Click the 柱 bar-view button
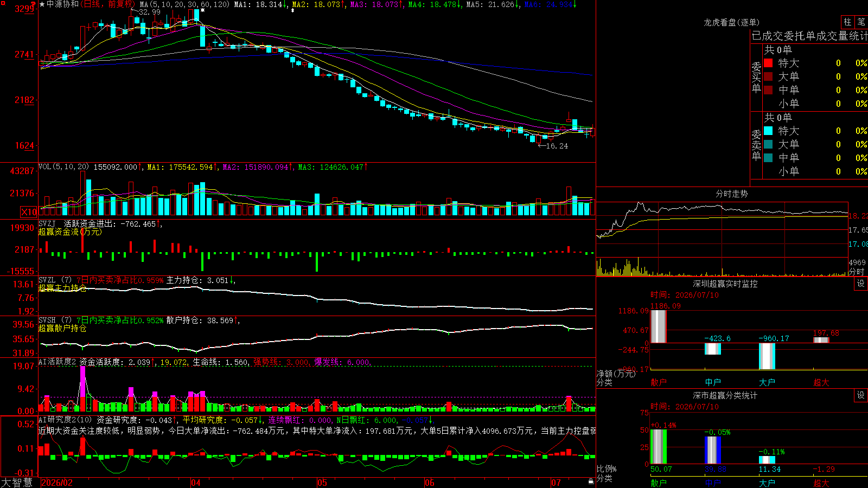 847,22
